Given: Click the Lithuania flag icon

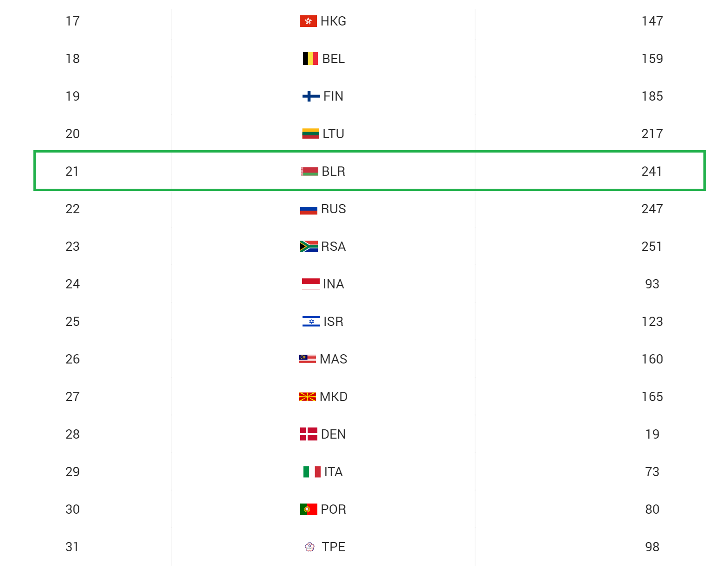Looking at the screenshot, I should click(310, 134).
